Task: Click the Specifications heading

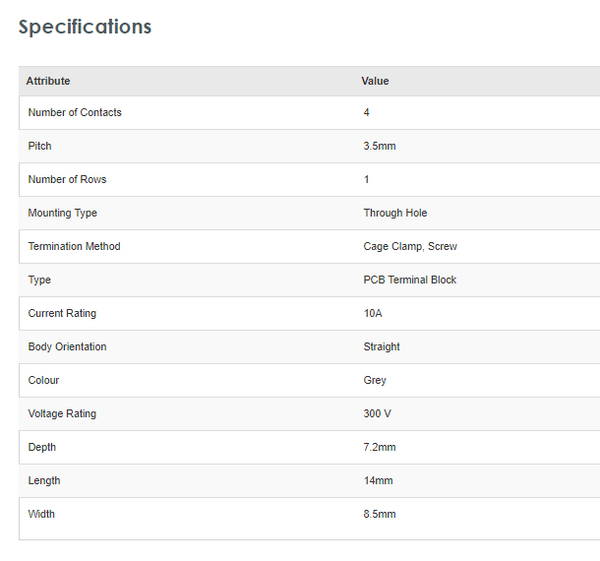Action: point(85,27)
